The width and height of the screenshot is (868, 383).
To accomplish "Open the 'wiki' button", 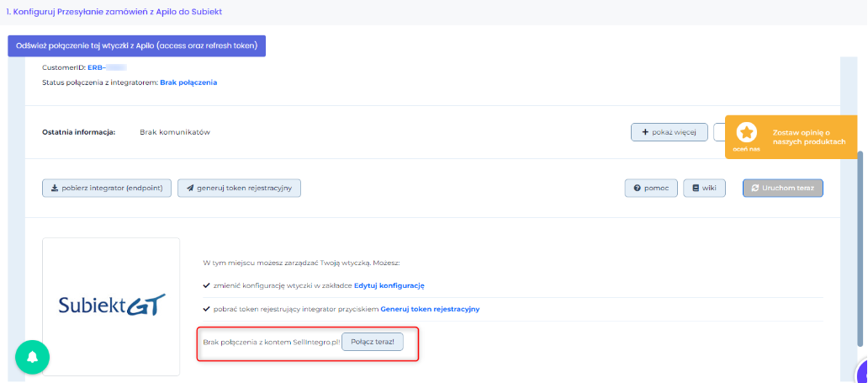I will (704, 188).
